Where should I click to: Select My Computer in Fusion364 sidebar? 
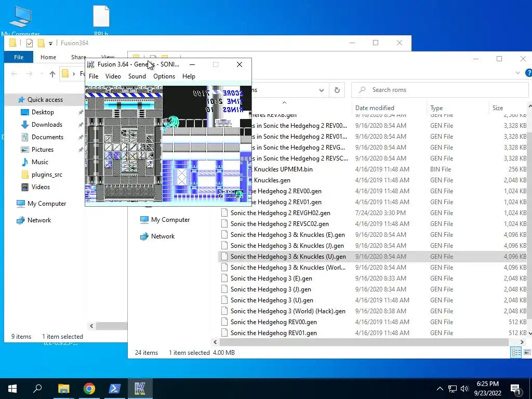click(46, 204)
